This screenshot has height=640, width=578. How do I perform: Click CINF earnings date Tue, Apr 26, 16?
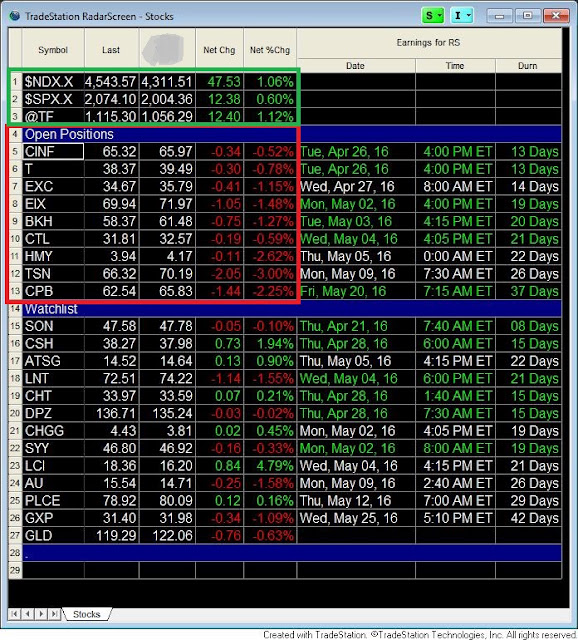pos(356,151)
